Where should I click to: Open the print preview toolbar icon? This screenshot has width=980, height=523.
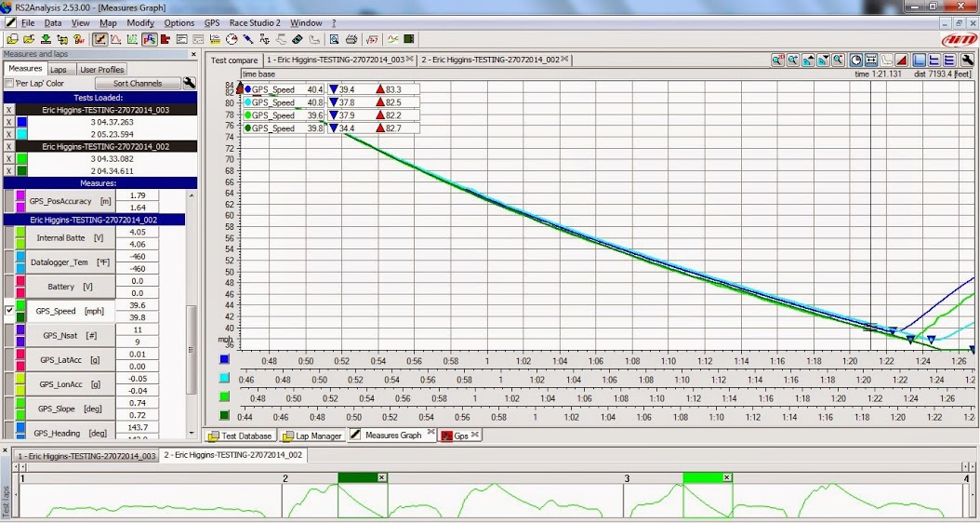333,39
